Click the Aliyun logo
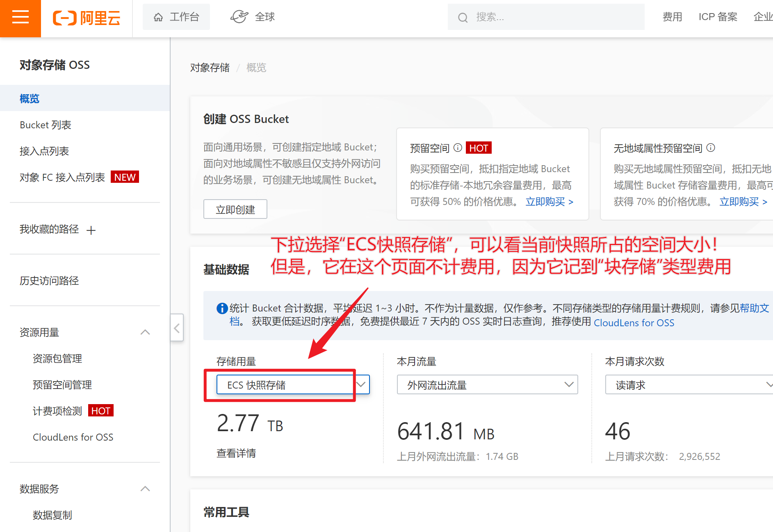773x532 pixels. pos(87,18)
